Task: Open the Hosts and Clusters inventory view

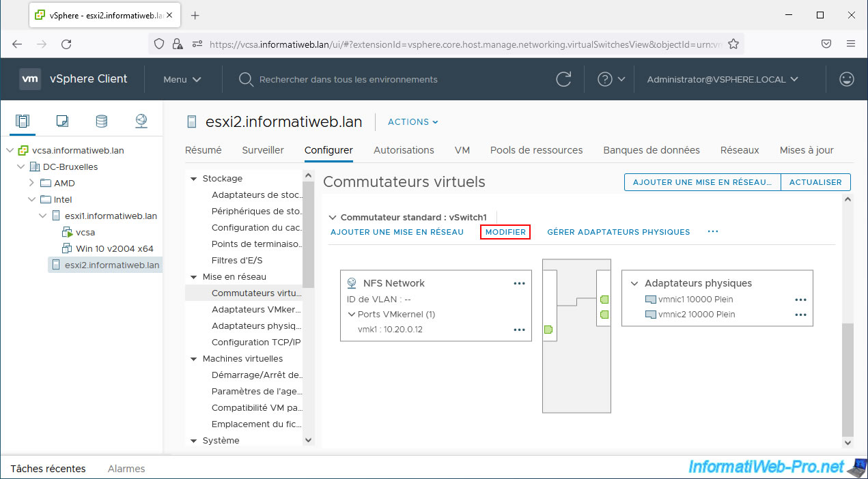Action: click(23, 121)
